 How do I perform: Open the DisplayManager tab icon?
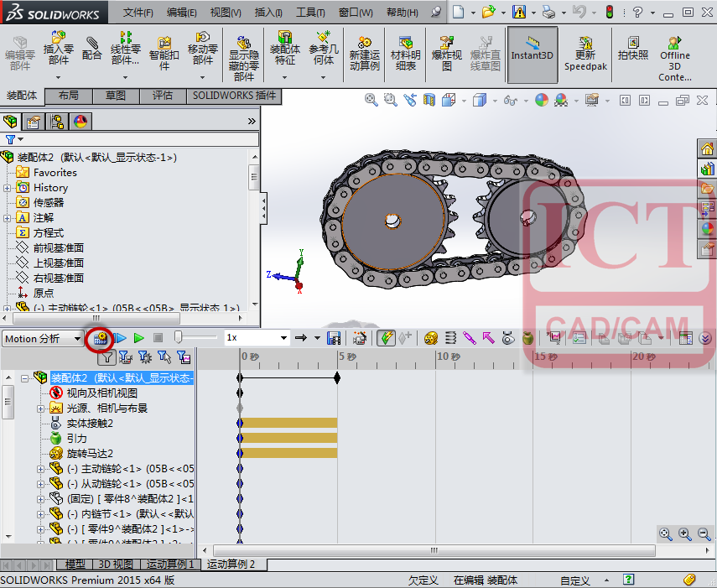pos(81,122)
